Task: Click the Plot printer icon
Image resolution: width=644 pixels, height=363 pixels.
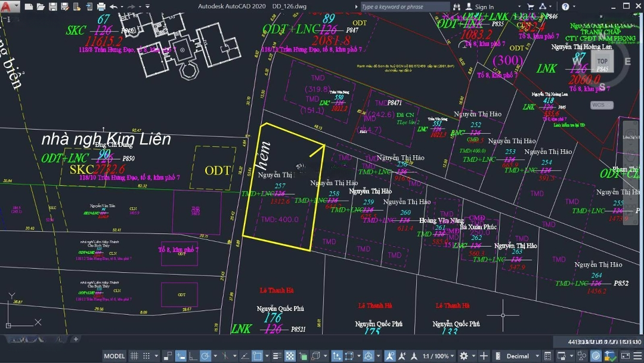Action: (101, 7)
